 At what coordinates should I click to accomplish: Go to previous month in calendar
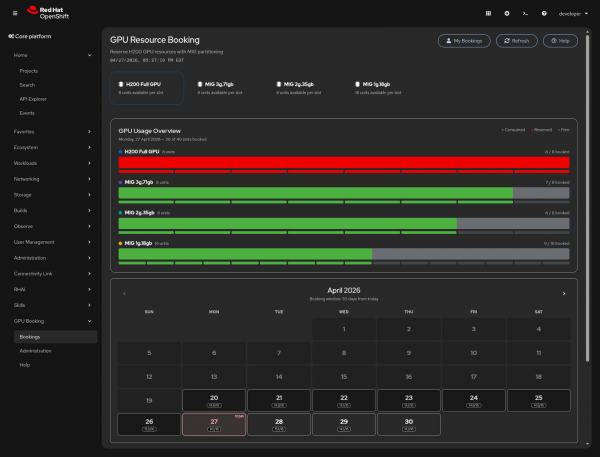coord(124,294)
